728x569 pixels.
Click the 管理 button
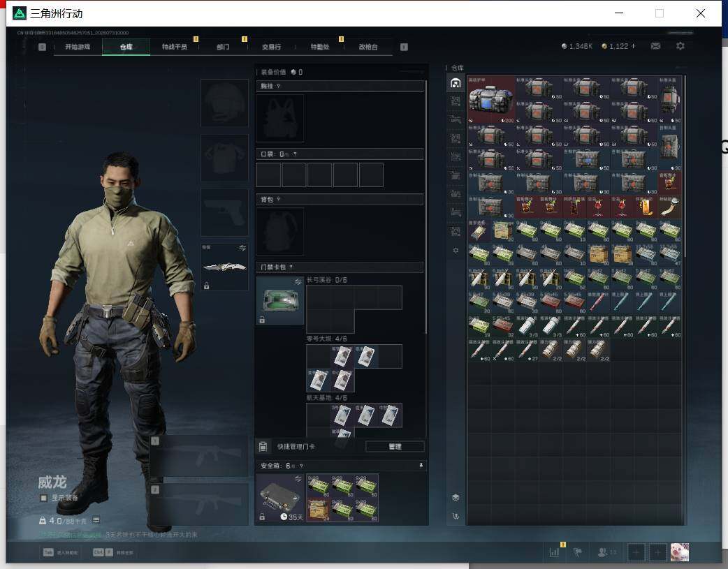395,447
